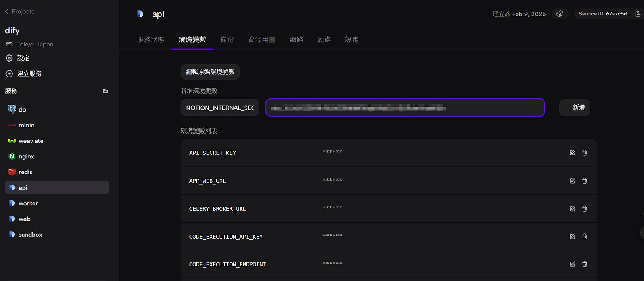Screen dimensions: 644x281
Task: Click 建立服務 to create a service
Action: [x=23, y=73]
